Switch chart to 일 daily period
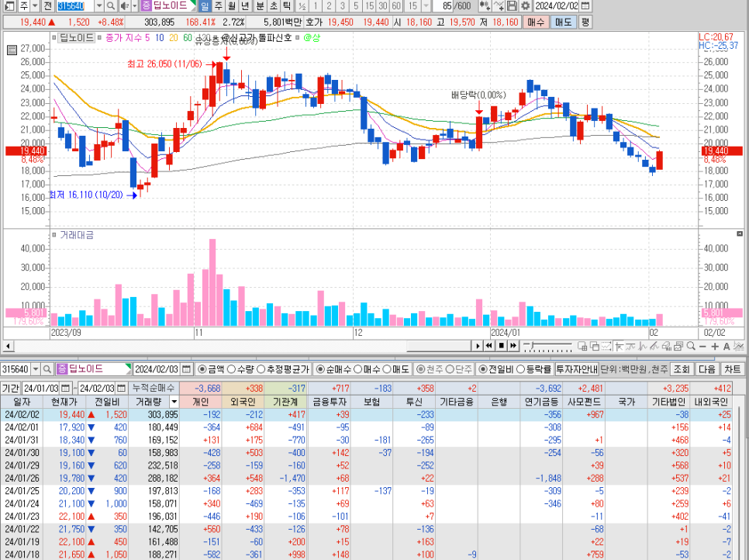 pyautogui.click(x=205, y=5)
